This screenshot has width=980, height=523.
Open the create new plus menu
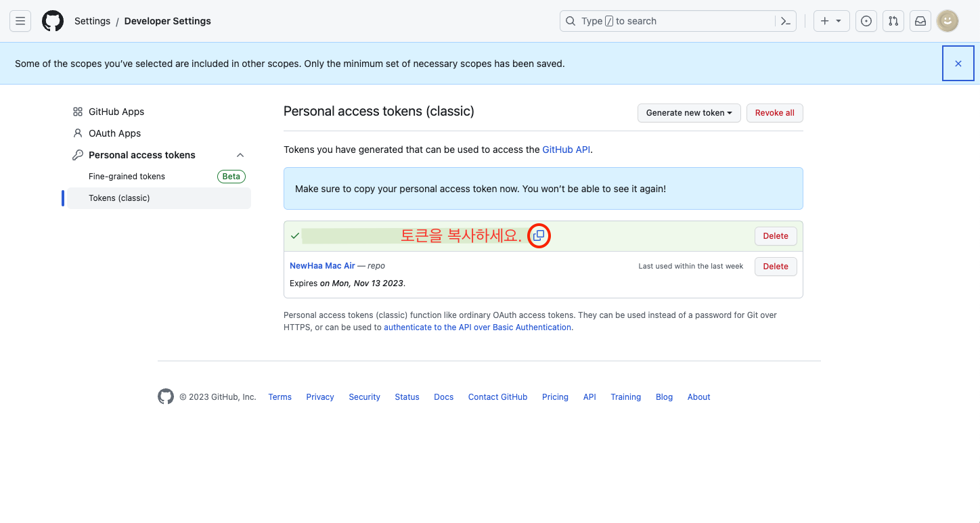(831, 21)
